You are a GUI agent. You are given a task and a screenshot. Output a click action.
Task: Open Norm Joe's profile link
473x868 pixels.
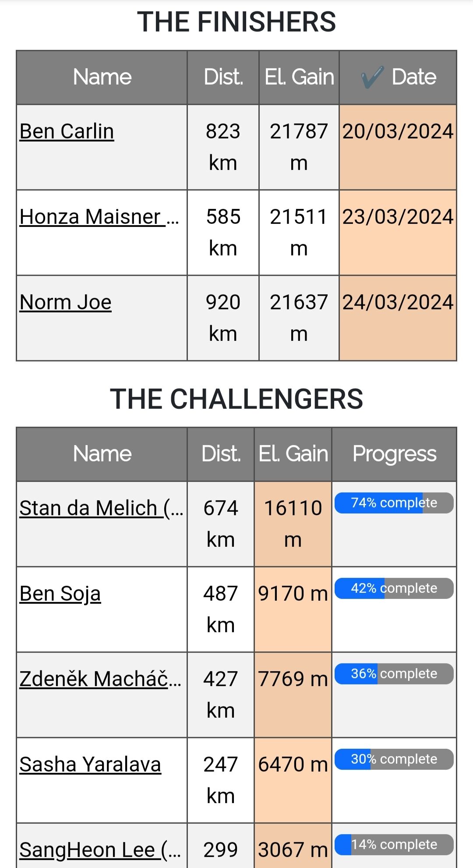pos(66,302)
